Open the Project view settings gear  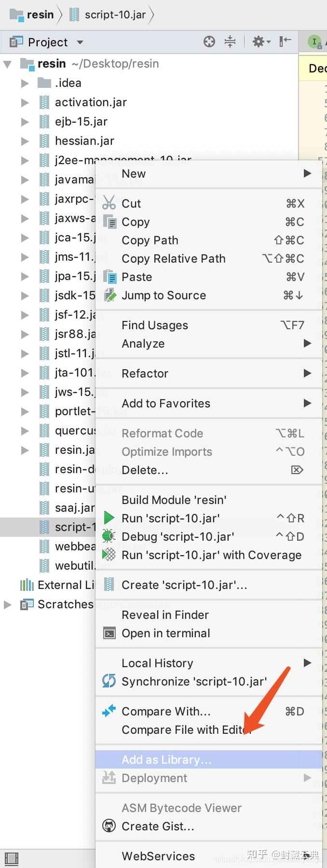click(x=259, y=42)
